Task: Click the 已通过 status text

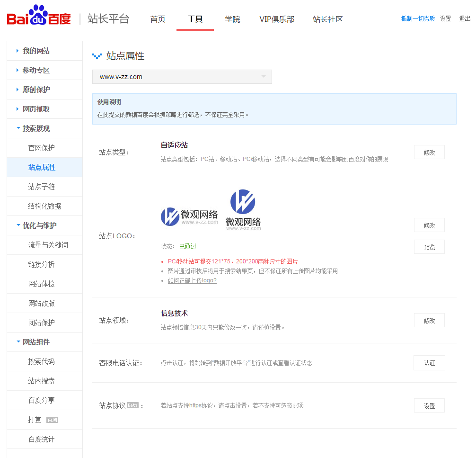Action: point(187,246)
